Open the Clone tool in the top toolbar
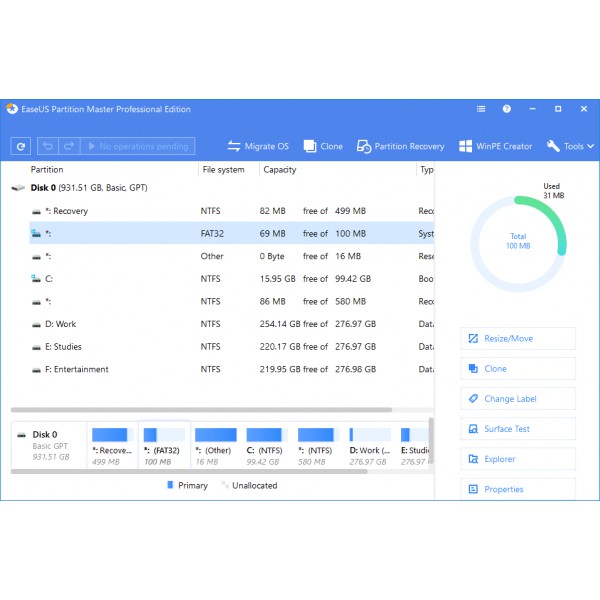The image size is (600, 600). [x=323, y=146]
